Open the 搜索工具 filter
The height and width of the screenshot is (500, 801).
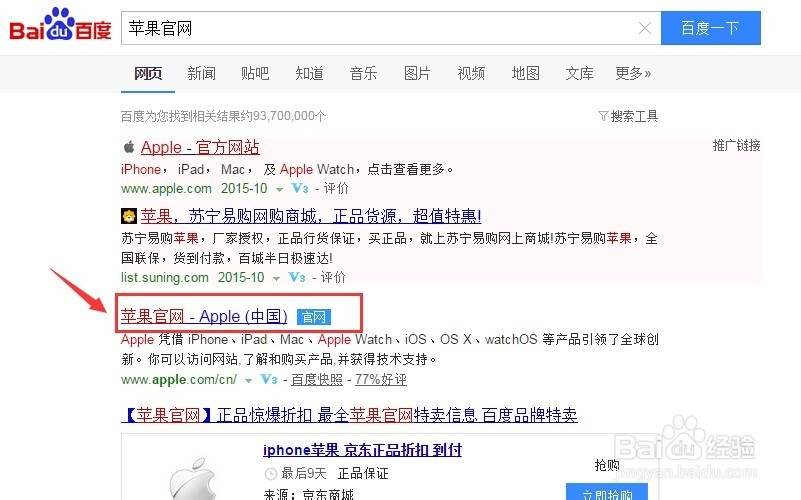click(628, 116)
